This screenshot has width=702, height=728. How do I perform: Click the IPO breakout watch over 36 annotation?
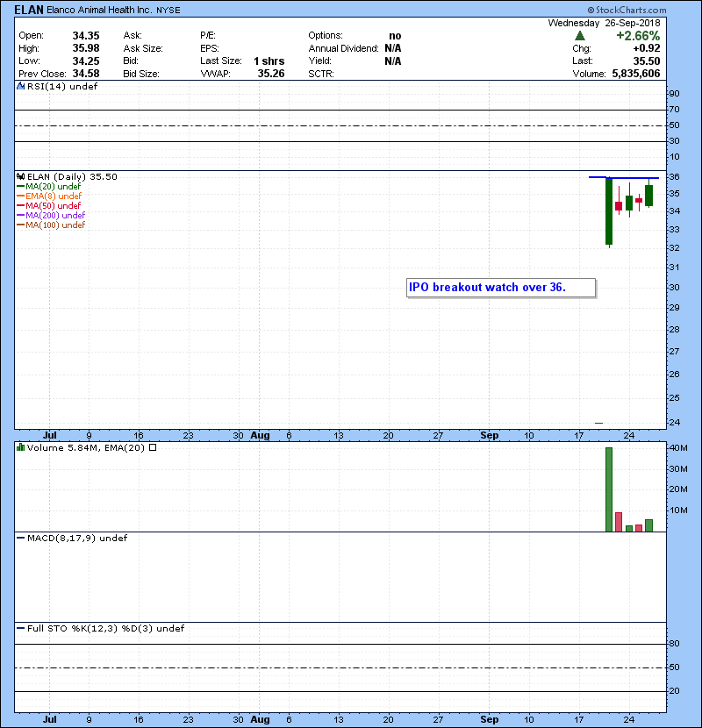click(x=501, y=288)
